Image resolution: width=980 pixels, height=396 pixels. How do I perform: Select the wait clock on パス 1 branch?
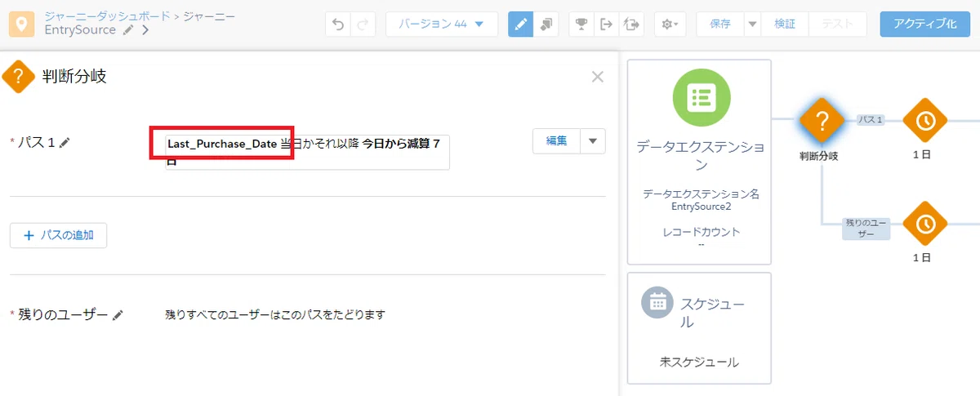[924, 121]
